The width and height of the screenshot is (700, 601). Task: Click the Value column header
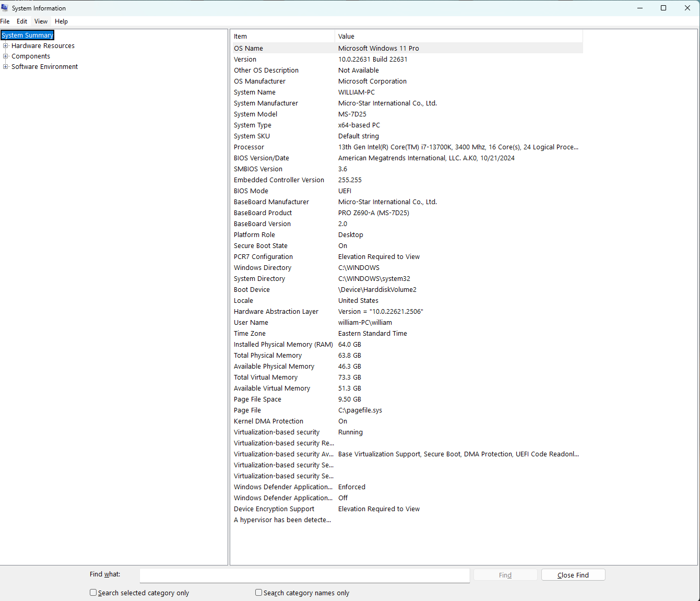[459, 36]
